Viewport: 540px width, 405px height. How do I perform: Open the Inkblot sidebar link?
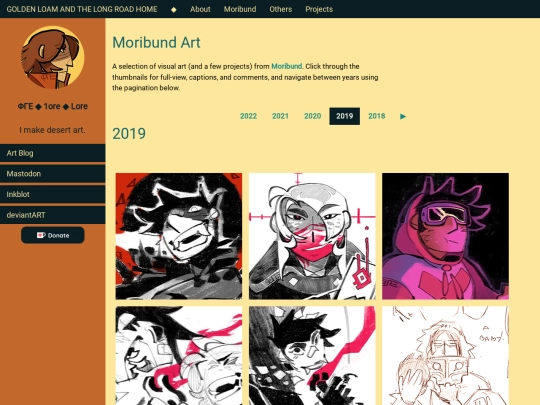[x=53, y=194]
